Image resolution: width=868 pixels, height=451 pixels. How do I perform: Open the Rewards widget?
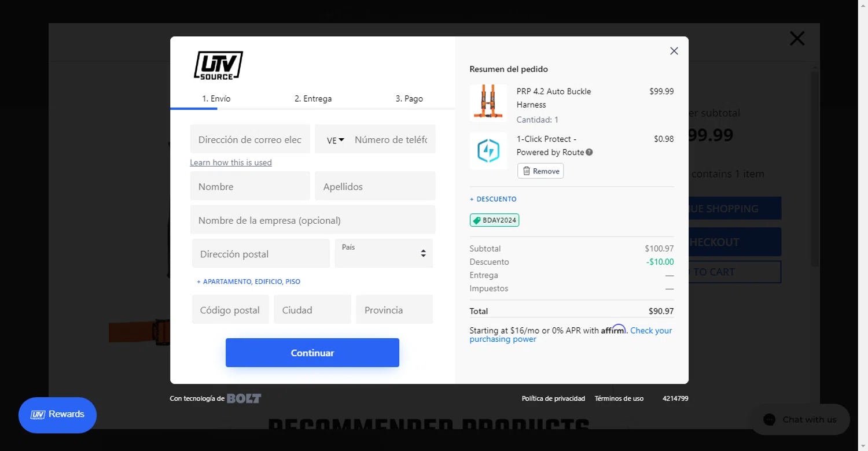point(57,415)
